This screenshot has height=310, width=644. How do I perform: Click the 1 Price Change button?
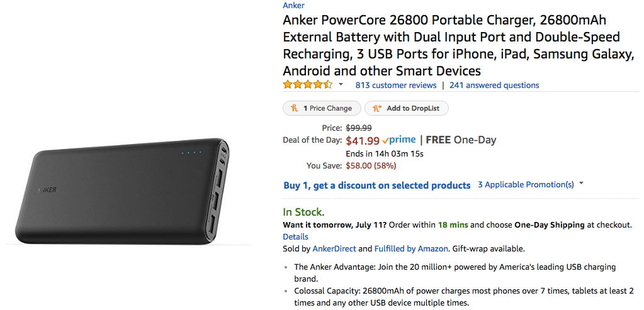pyautogui.click(x=322, y=108)
